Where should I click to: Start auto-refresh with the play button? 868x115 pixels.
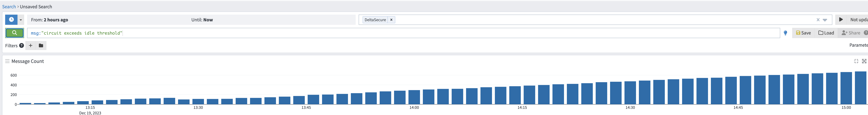pyautogui.click(x=841, y=20)
